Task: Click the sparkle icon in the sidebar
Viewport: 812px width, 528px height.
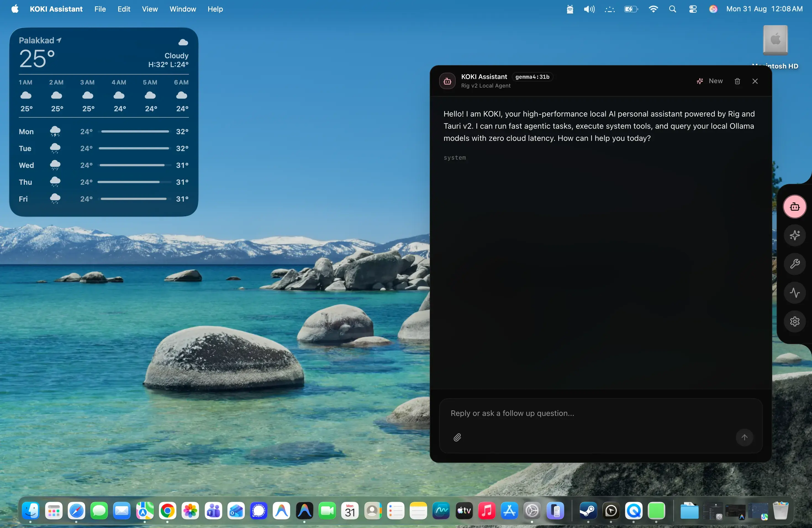Action: pyautogui.click(x=795, y=235)
